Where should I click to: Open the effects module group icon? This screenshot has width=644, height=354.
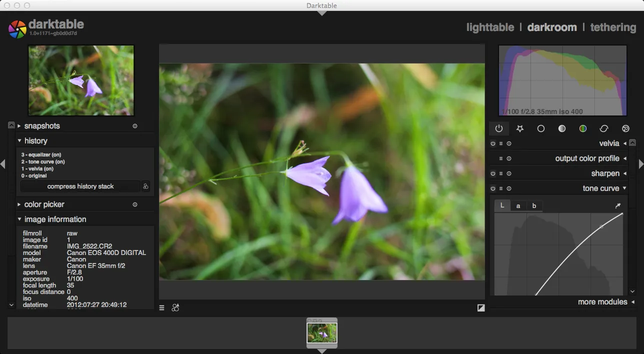[x=625, y=128]
